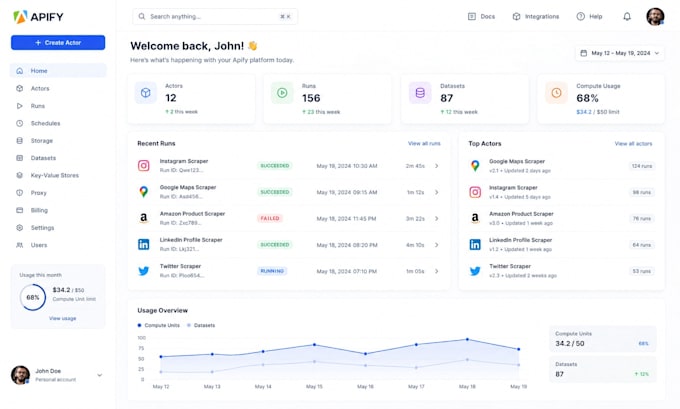Click John Doe avatar in sidebar footer
Screen dimensions: 680x409
coord(20,375)
